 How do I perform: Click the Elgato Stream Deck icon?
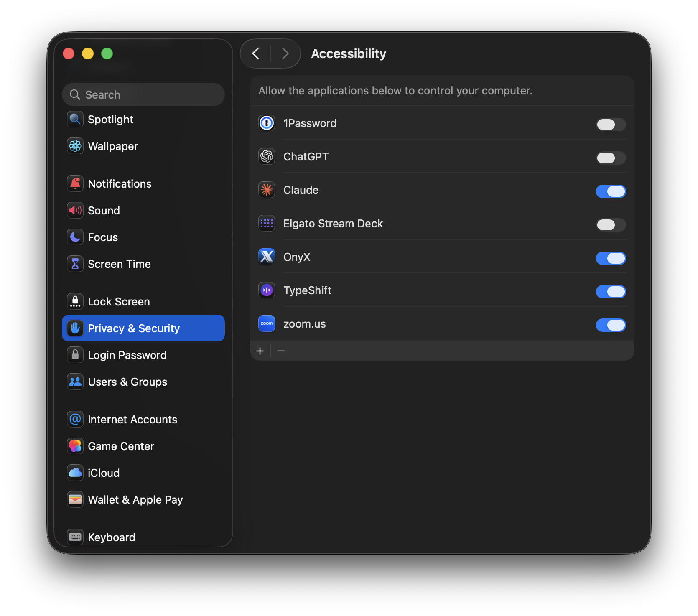coord(266,223)
